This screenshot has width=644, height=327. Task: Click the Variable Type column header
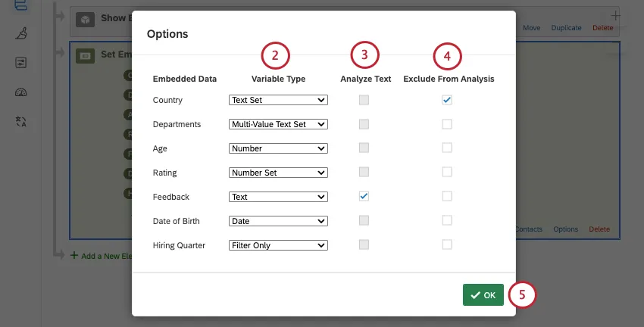pos(279,79)
